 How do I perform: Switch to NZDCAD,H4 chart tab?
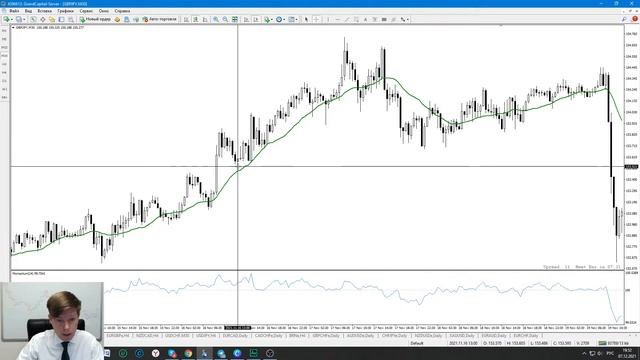[x=147, y=336]
